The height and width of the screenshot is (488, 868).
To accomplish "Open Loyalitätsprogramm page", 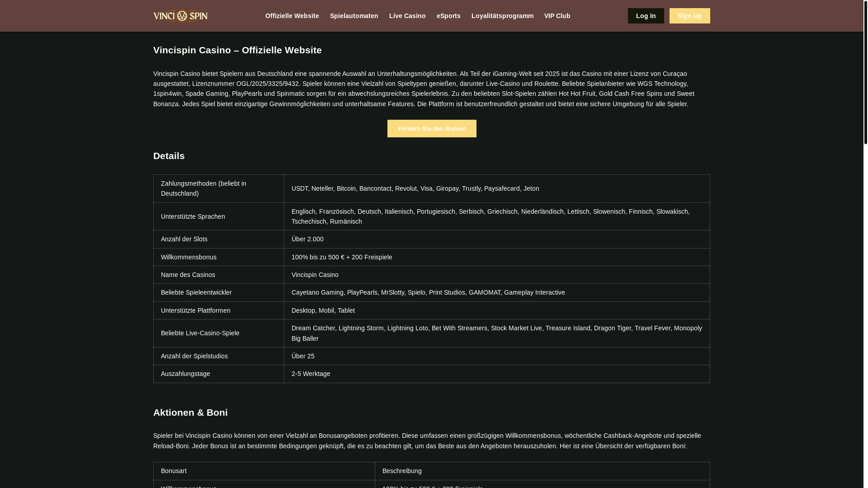I will tap(502, 16).
